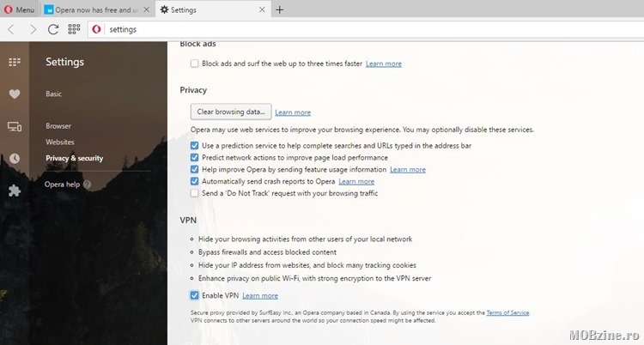The image size is (644, 345).
Task: Go forward to next page
Action: [x=33, y=29]
